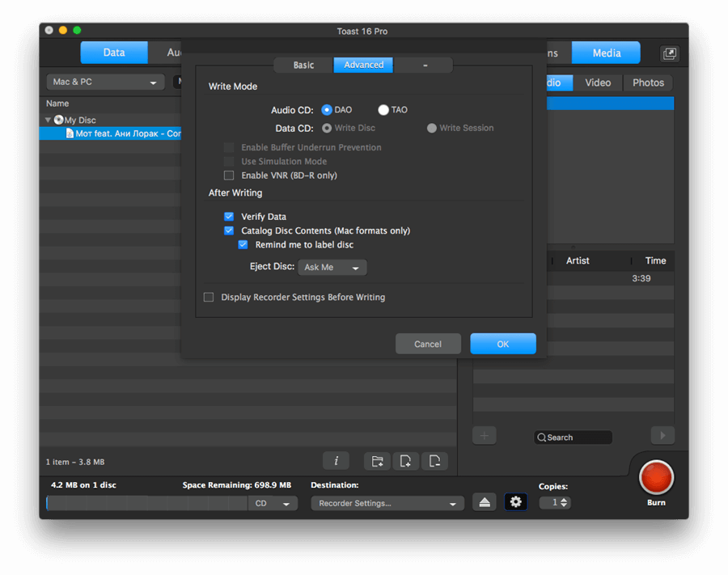Toggle Remind me to label disc

point(243,244)
